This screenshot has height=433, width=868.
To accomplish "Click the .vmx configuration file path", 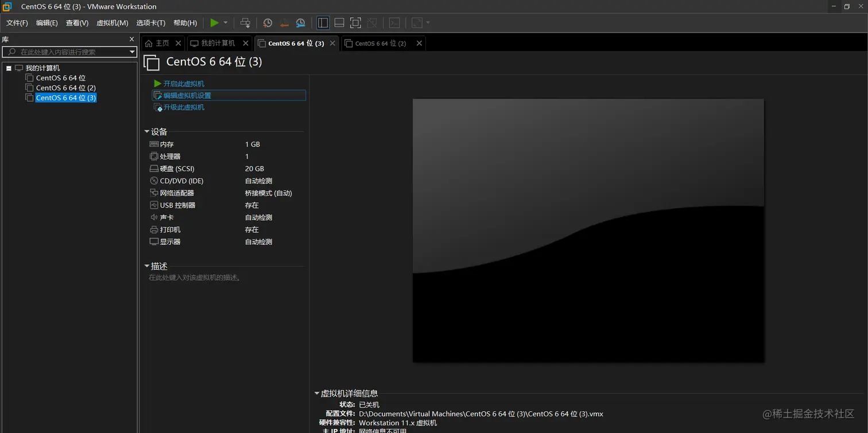I will (481, 414).
